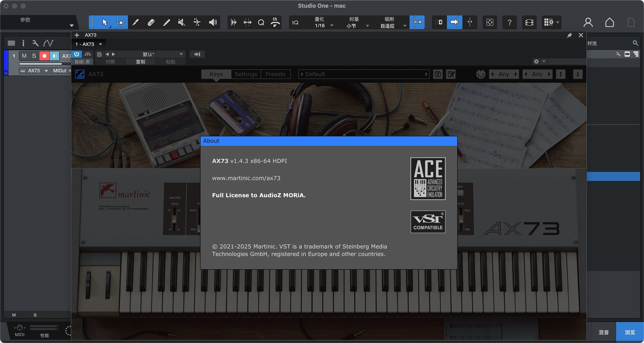Select the Listen speaker tool

tap(213, 22)
